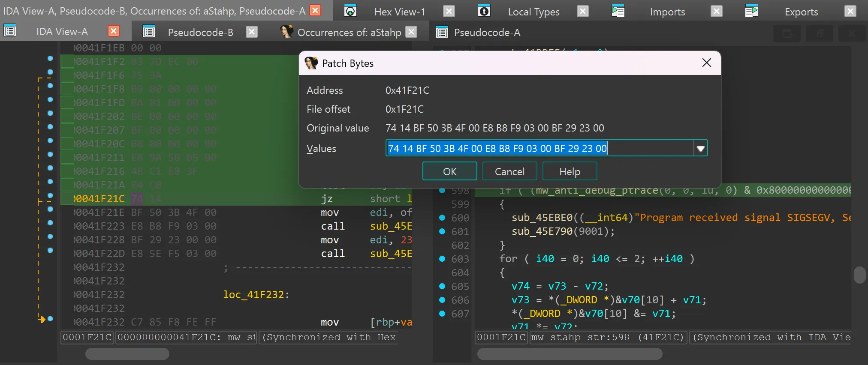868x365 pixels.
Task: Click the Local Types tab icon
Action: [x=484, y=11]
